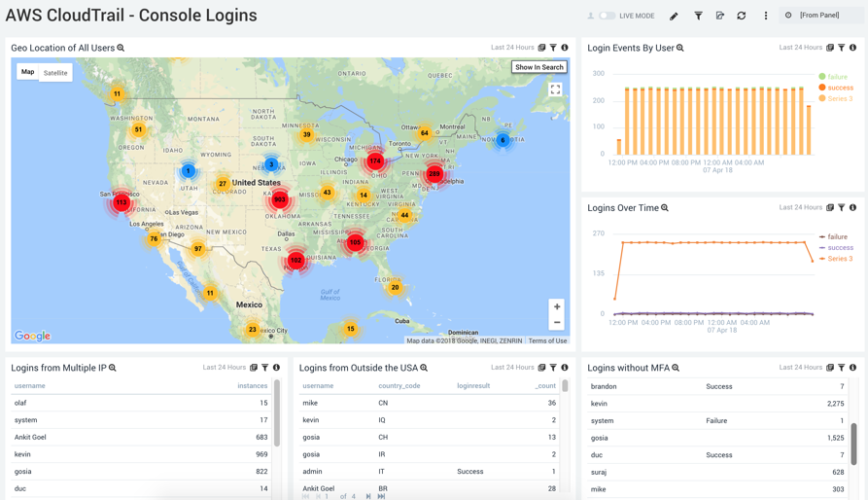The width and height of the screenshot is (868, 500).
Task: Click scrollbar in Logins from Multiple IP panel
Action: click(x=277, y=412)
